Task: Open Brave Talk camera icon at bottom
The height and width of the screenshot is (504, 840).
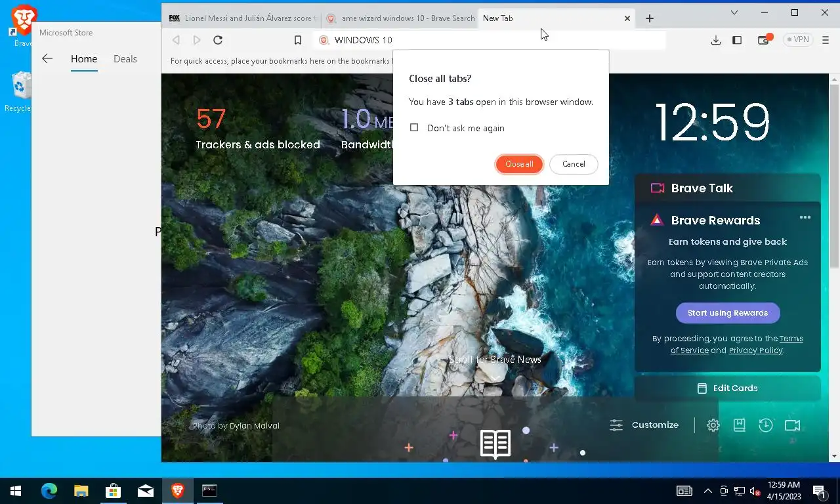Action: [x=792, y=425]
